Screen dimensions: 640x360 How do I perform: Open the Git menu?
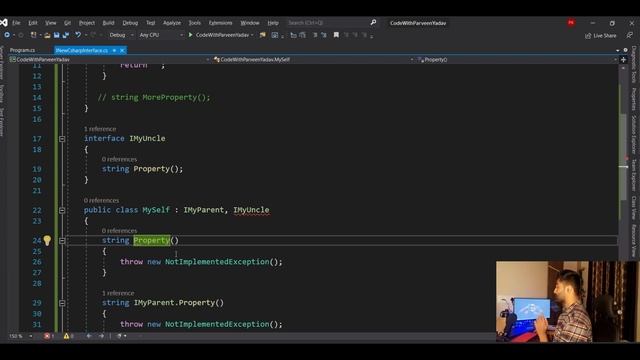(x=67, y=23)
